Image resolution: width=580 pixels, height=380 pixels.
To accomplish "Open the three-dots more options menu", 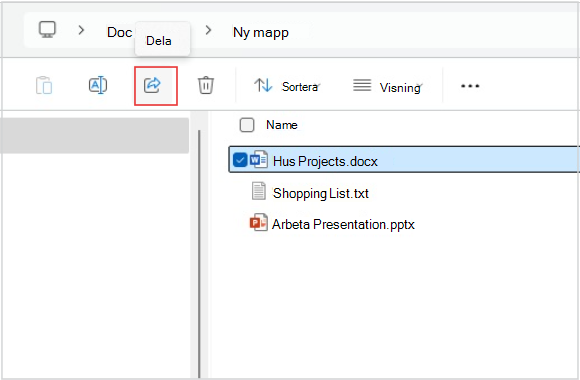I will 470,86.
